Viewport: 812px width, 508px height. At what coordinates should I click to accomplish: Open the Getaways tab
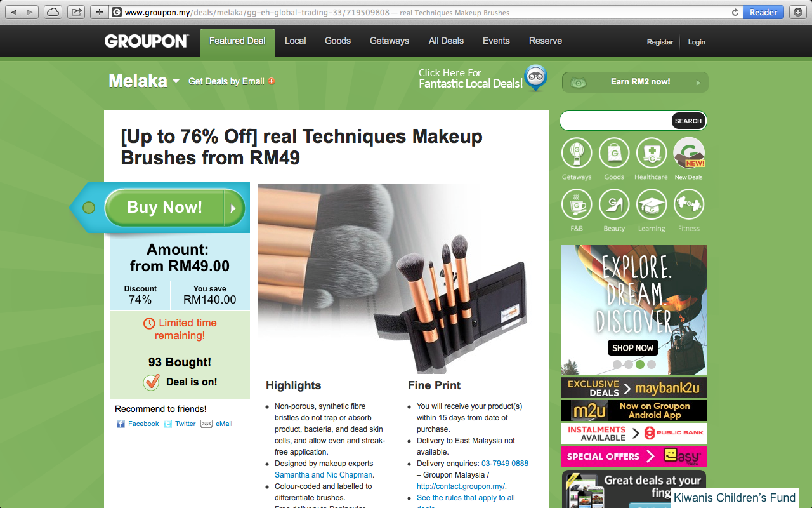tap(390, 41)
